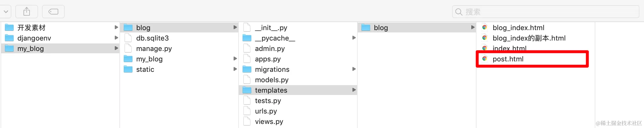Image resolution: width=644 pixels, height=128 pixels.
Task: Expand migrations folder arrow
Action: point(354,69)
